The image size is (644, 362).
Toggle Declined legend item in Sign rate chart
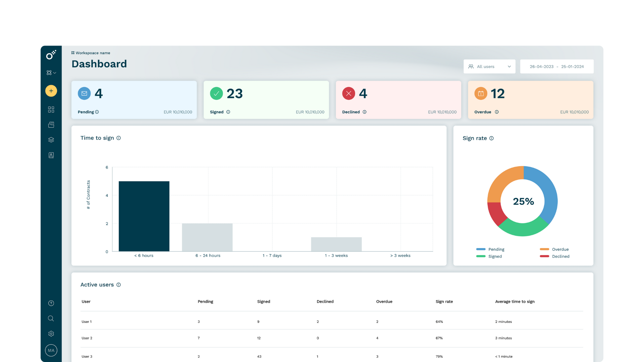[x=554, y=256]
